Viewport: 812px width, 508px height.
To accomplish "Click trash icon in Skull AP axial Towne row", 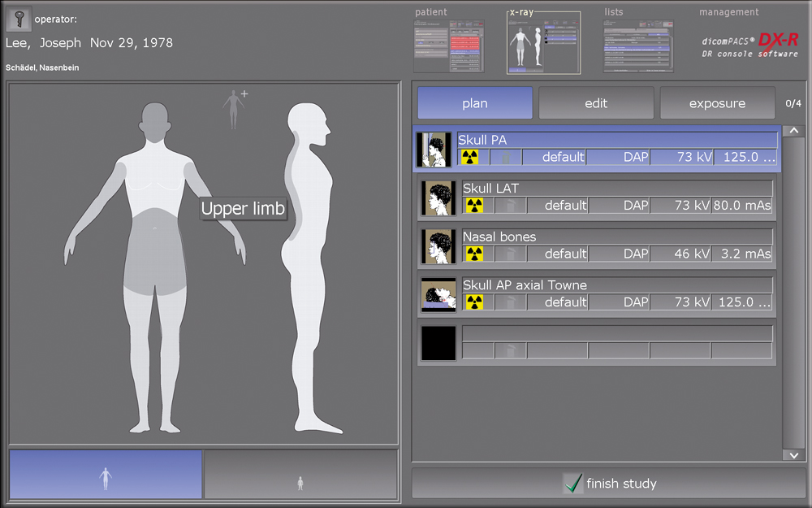I will point(510,302).
